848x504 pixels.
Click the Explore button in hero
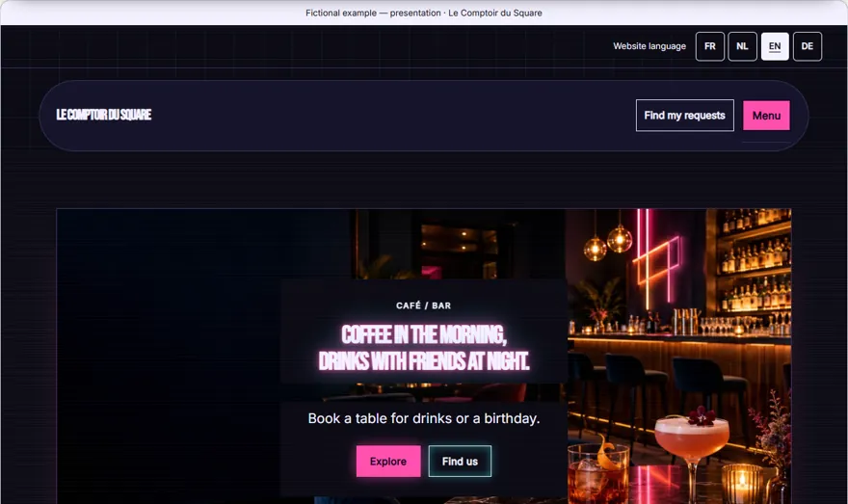click(x=388, y=462)
